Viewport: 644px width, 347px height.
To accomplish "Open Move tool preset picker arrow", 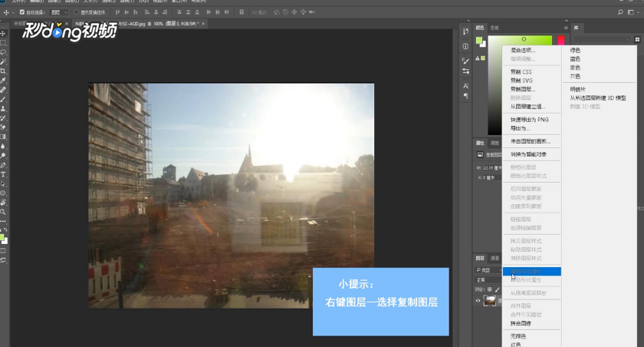I will (x=13, y=12).
